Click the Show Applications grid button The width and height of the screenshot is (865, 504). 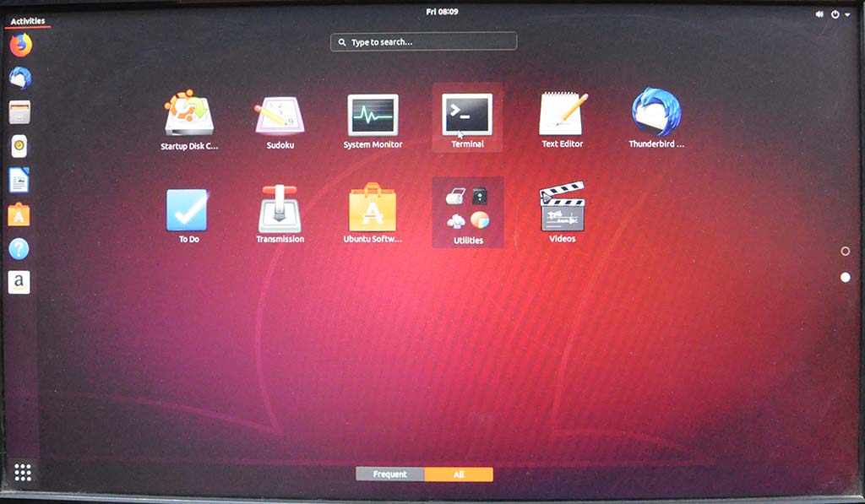coord(23,473)
